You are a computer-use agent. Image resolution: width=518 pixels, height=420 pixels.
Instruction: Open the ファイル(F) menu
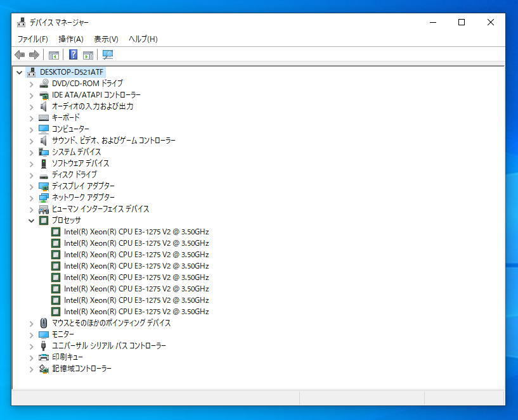33,39
